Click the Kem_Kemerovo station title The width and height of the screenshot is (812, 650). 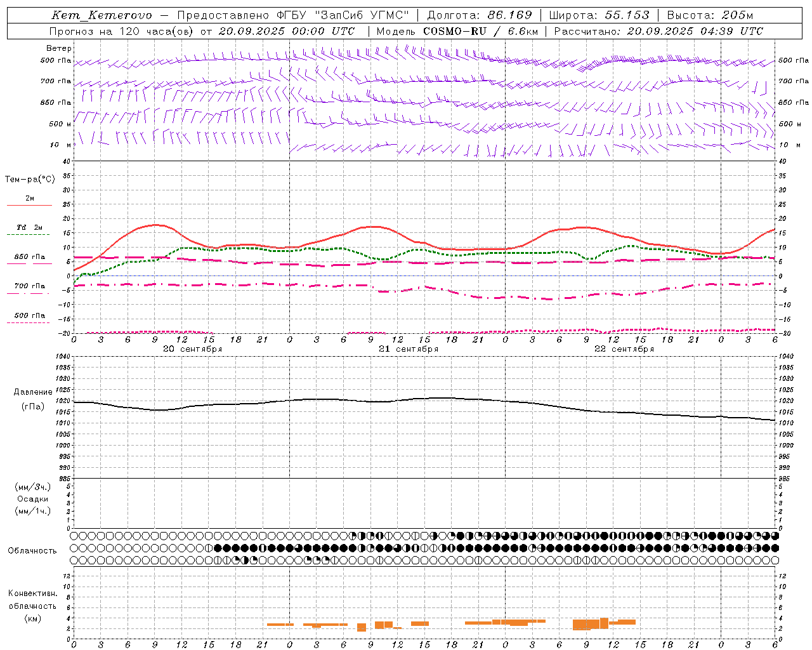pyautogui.click(x=101, y=16)
